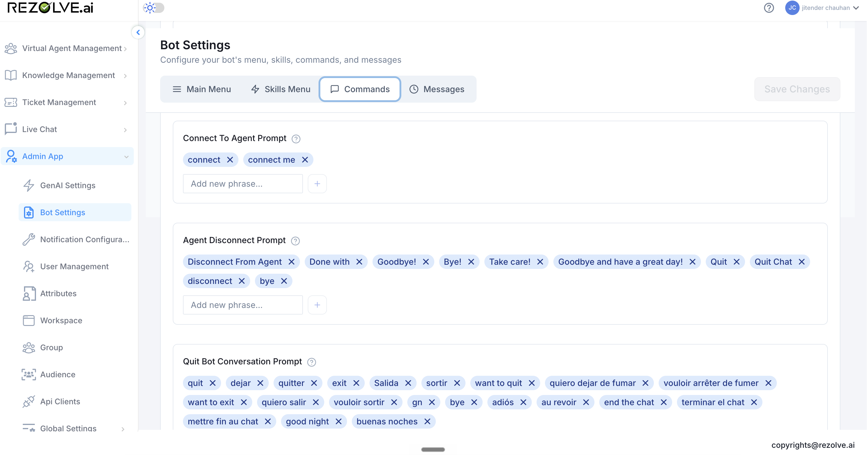Select the Commands tab
The width and height of the screenshot is (868, 455).
(360, 89)
